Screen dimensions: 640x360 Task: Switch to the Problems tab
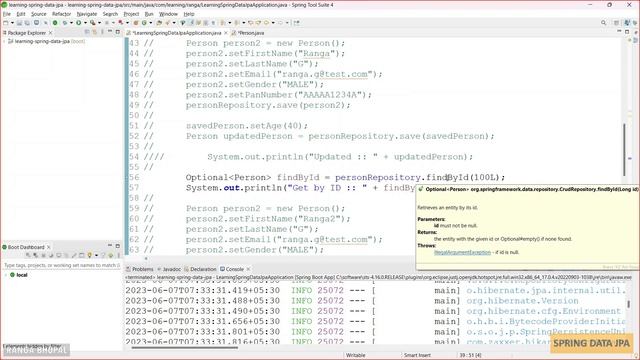tap(140, 269)
